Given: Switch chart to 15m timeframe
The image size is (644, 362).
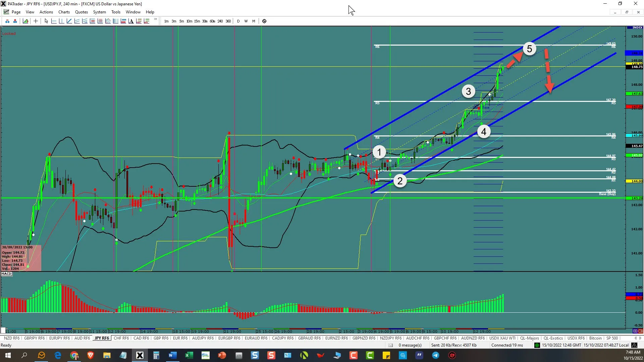Looking at the screenshot, I should coord(197,21).
